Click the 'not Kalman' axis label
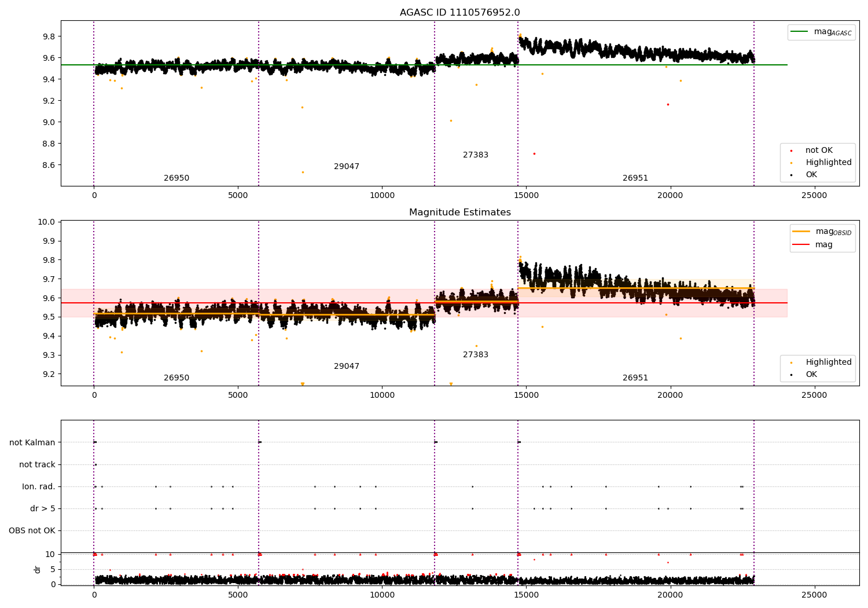 pos(32,443)
